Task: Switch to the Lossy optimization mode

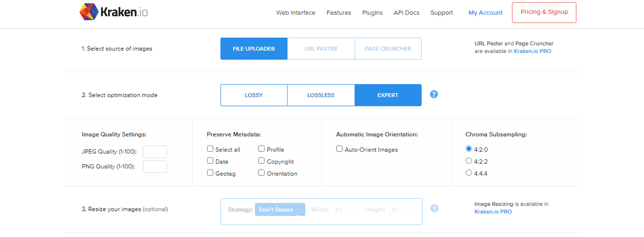Action: coord(253,95)
